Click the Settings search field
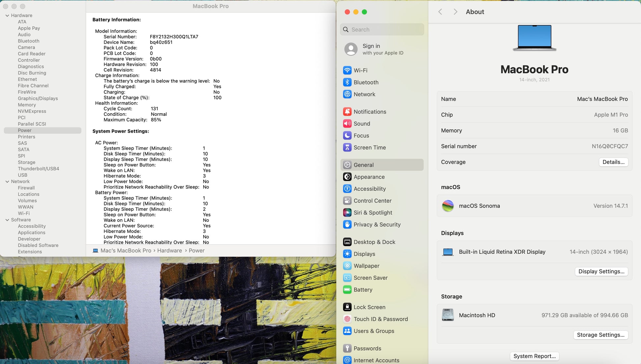This screenshot has height=364, width=641. click(x=382, y=30)
